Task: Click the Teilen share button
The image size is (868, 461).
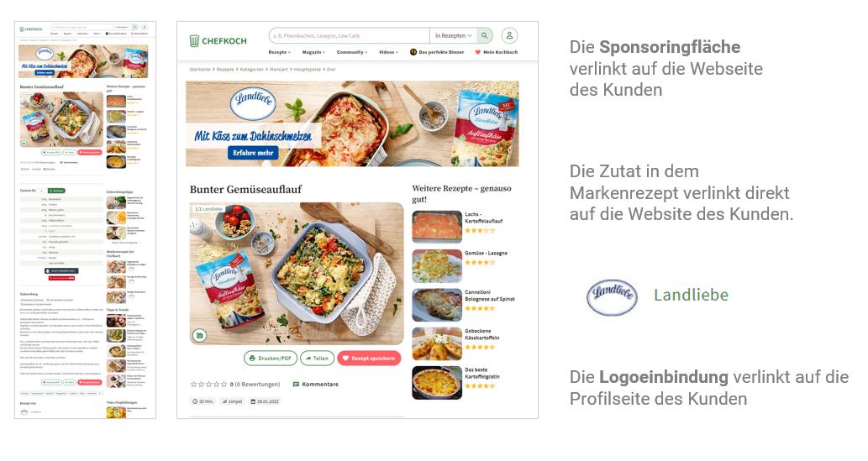Action: (317, 358)
